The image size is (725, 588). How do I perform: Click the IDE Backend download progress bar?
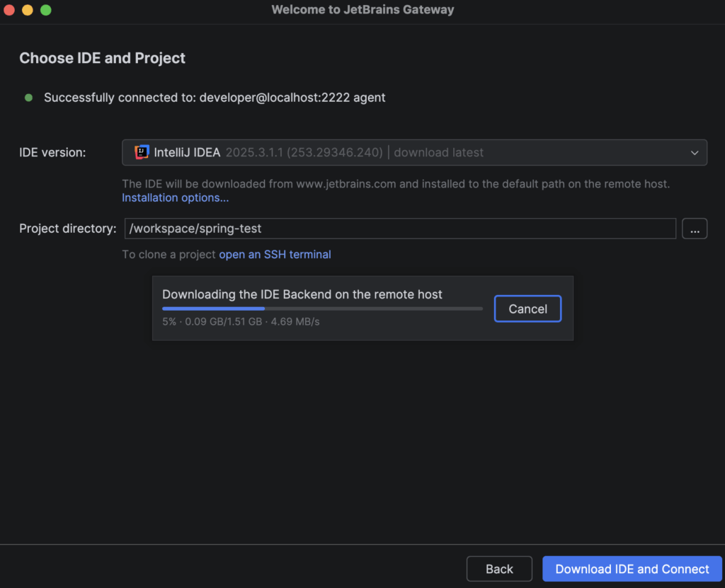point(322,309)
